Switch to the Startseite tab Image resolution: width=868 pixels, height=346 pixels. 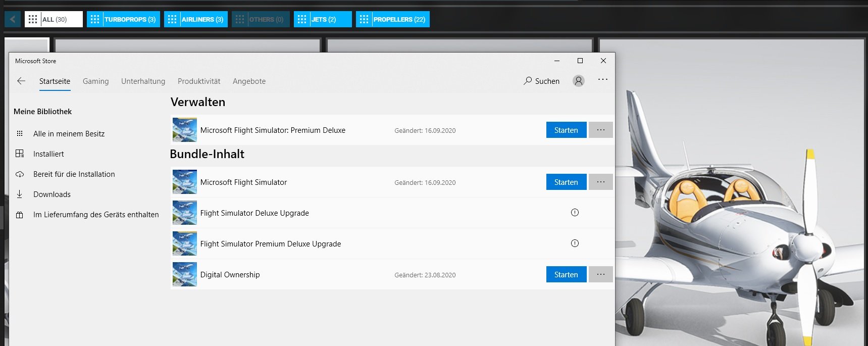click(55, 81)
